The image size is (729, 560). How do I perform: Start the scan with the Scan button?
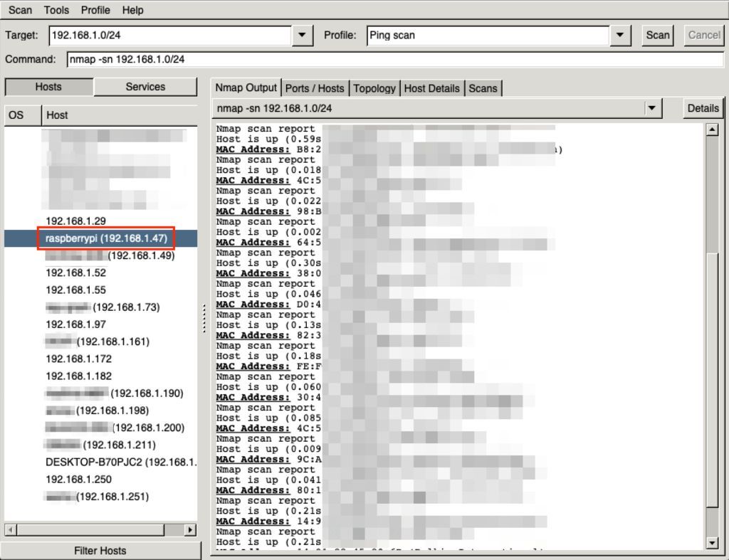click(657, 36)
